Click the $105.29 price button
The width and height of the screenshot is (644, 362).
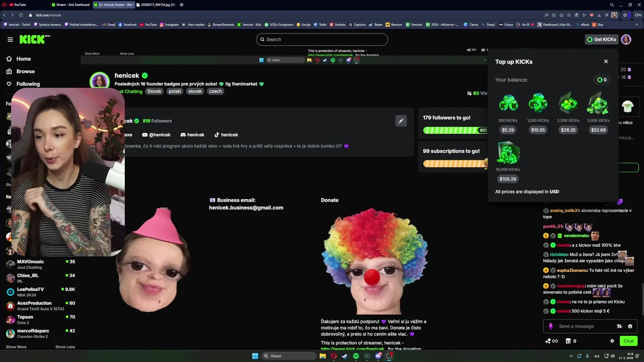click(x=508, y=179)
